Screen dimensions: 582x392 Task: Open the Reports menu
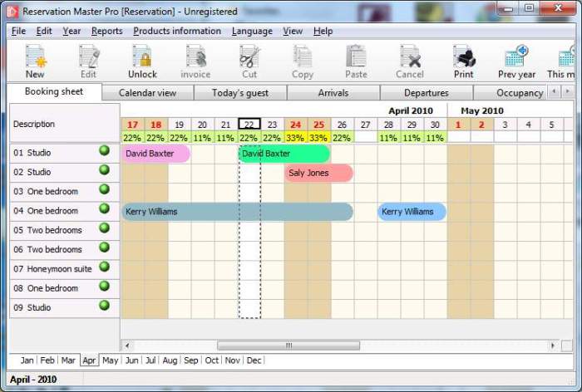click(106, 31)
